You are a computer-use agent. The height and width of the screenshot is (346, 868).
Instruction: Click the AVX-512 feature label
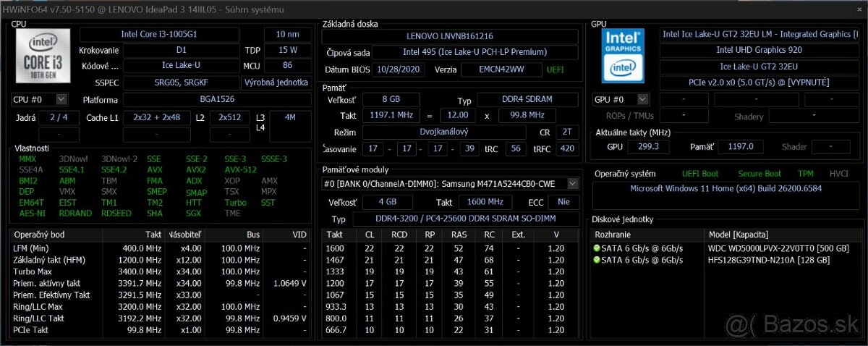pyautogui.click(x=240, y=169)
